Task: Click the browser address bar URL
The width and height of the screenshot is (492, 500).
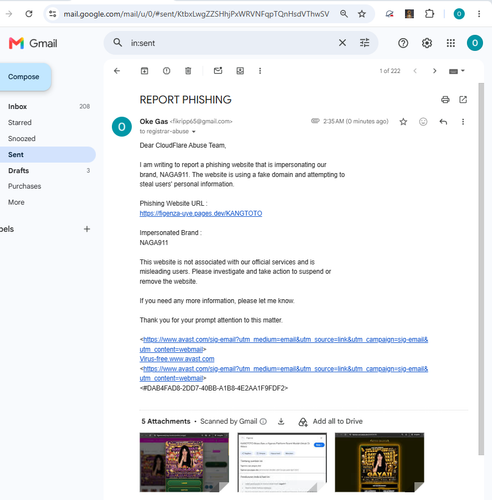Action: [196, 14]
